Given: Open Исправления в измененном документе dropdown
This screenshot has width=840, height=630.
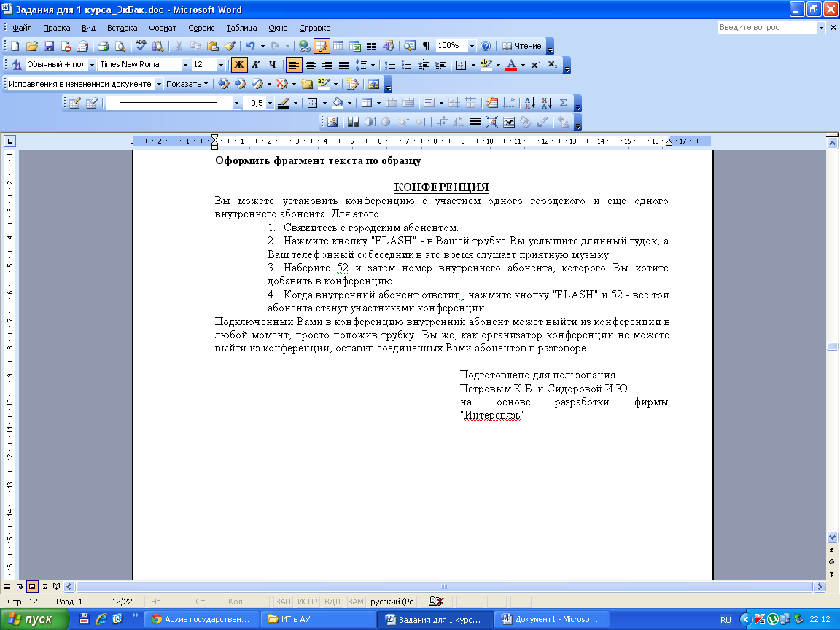Looking at the screenshot, I should [159, 84].
